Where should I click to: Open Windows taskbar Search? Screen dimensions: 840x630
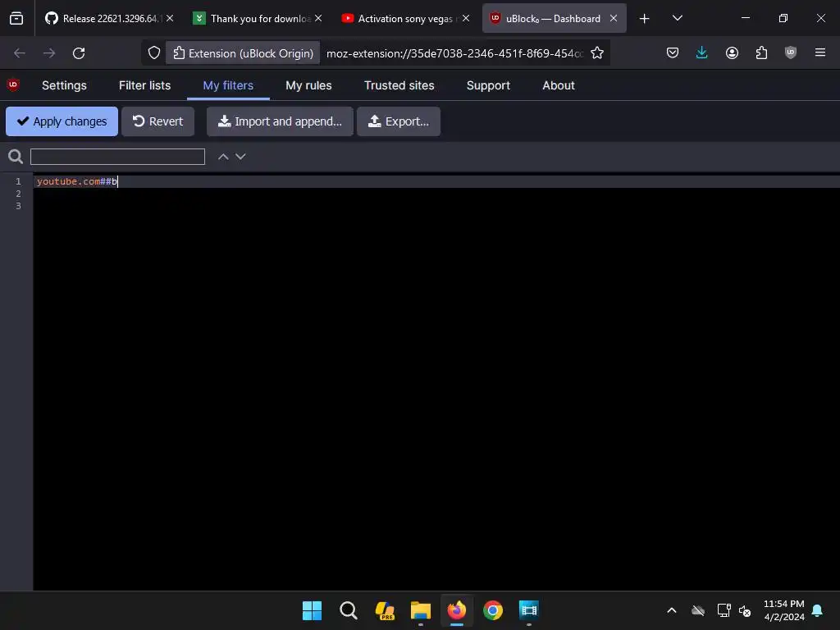pos(348,610)
